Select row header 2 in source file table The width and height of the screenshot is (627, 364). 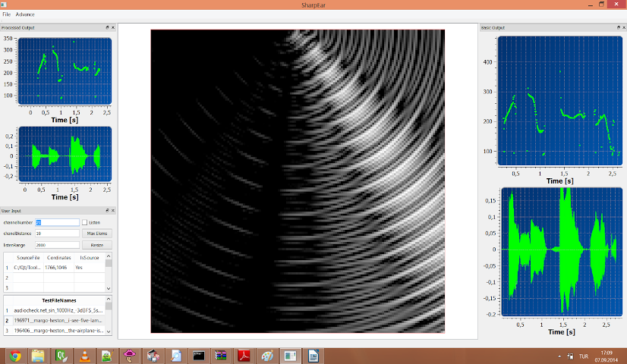coord(7,278)
